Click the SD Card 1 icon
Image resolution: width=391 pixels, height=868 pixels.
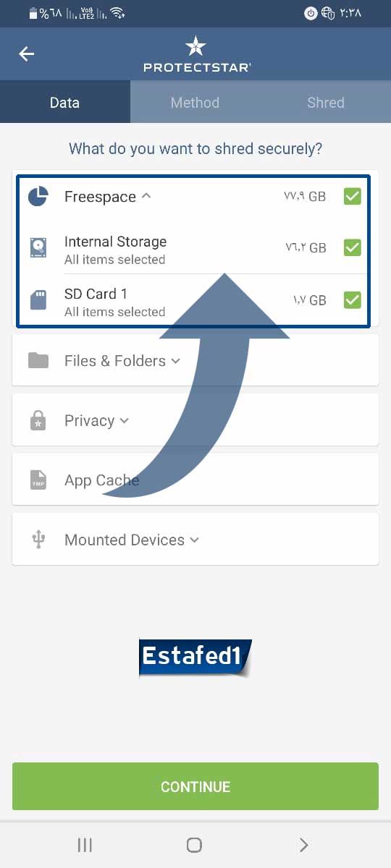(38, 300)
